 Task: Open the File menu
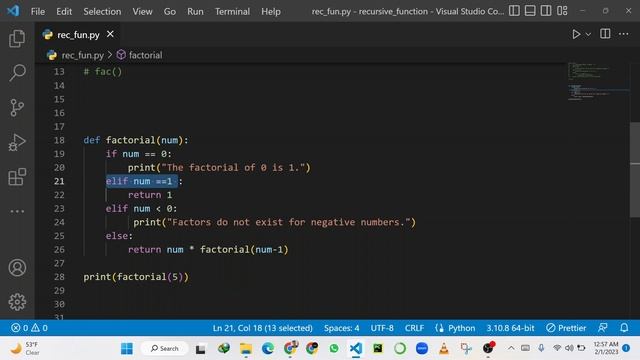38,11
